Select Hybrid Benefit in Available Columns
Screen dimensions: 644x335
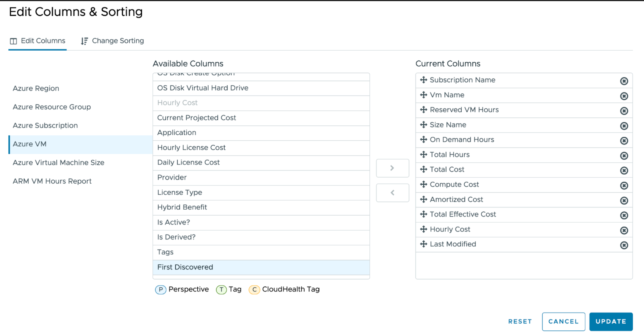click(182, 207)
